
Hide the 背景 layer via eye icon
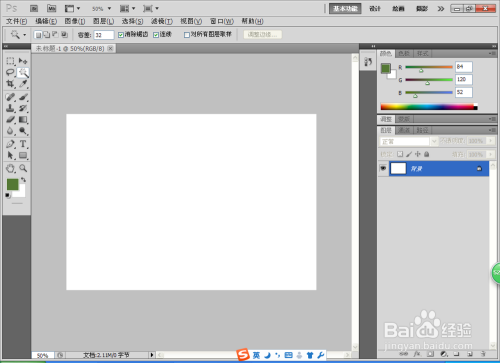click(383, 168)
